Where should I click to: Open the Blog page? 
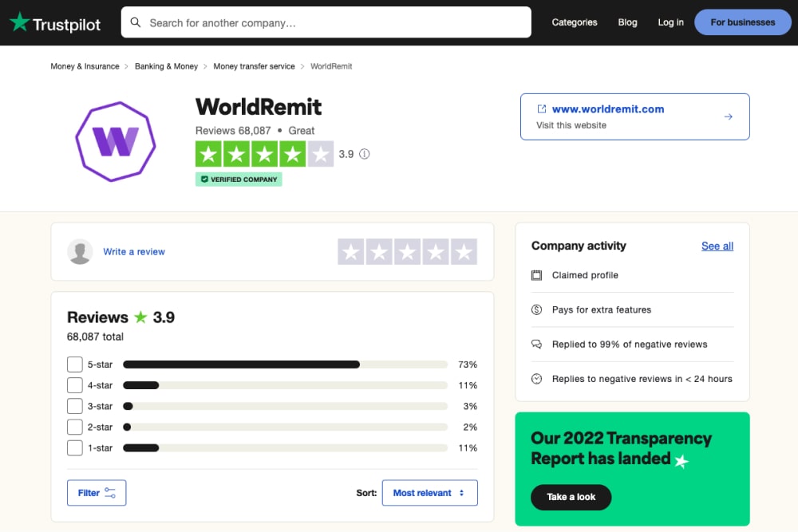tap(627, 22)
